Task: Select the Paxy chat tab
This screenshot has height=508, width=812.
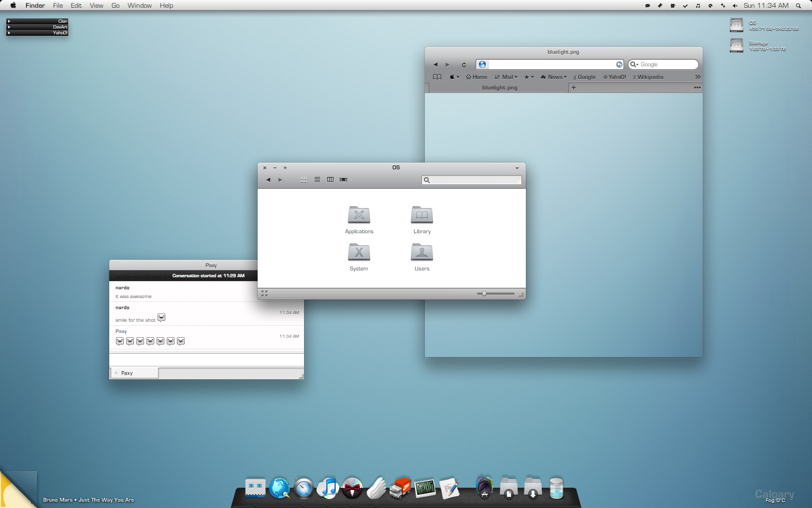Action: click(134, 373)
